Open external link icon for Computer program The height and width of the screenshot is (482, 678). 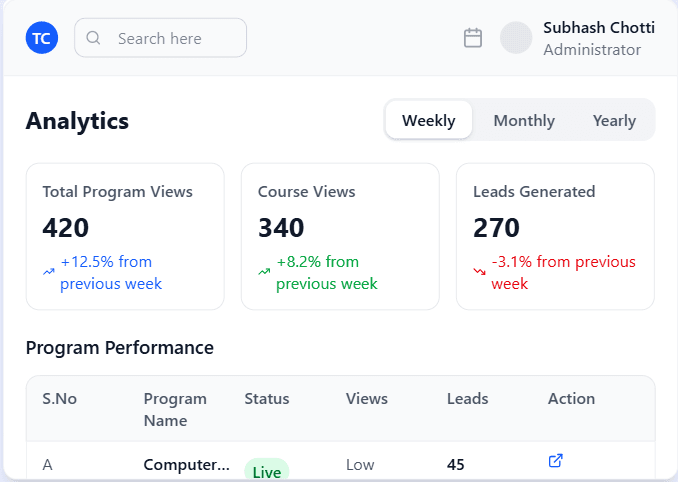click(556, 461)
